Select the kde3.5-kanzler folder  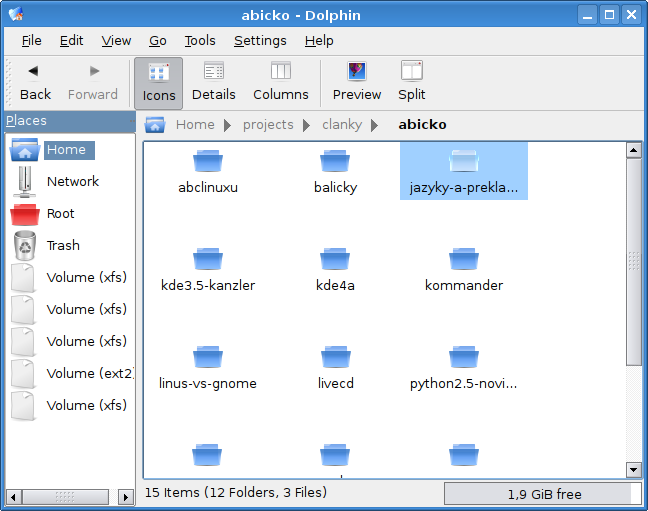(208, 270)
